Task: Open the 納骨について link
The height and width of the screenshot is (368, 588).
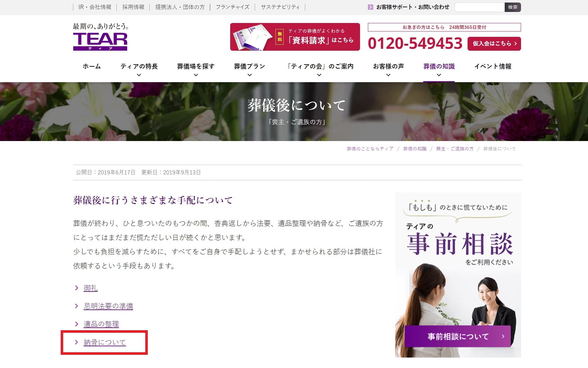Action: (x=105, y=342)
